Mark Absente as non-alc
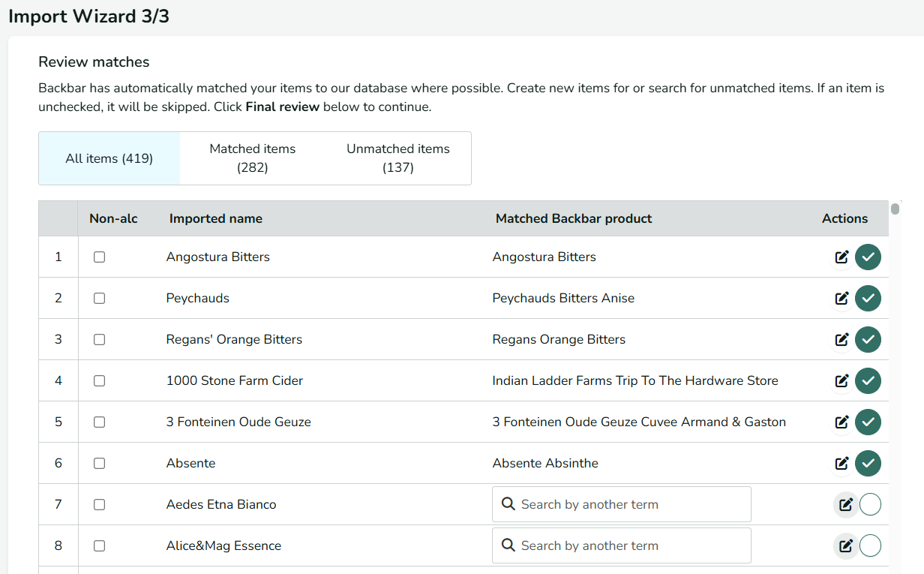Screen dimensions: 924x574 99,464
